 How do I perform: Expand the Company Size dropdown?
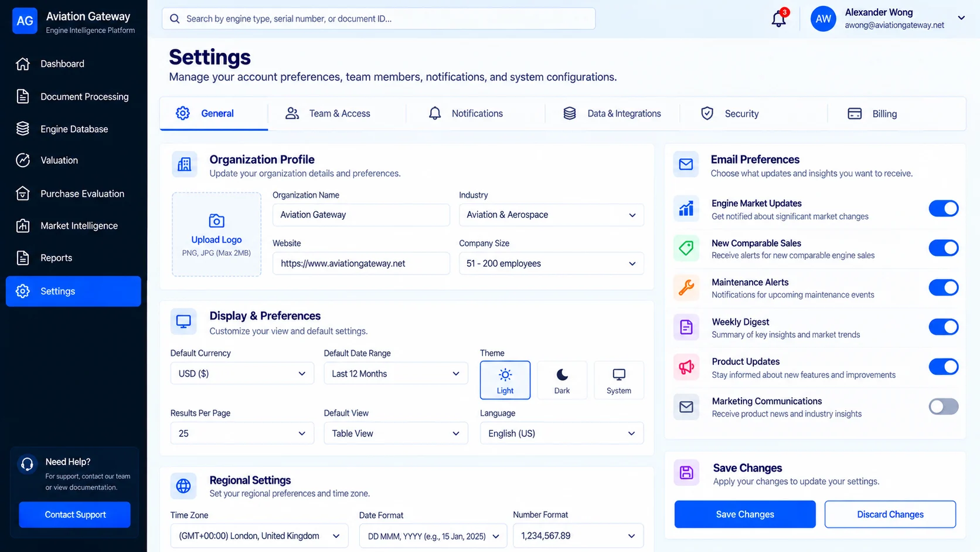click(551, 263)
